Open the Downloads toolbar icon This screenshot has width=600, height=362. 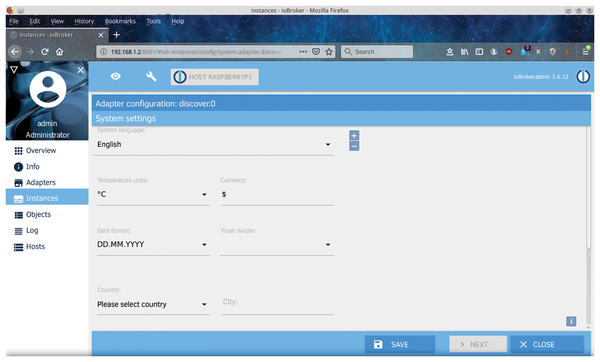click(450, 52)
